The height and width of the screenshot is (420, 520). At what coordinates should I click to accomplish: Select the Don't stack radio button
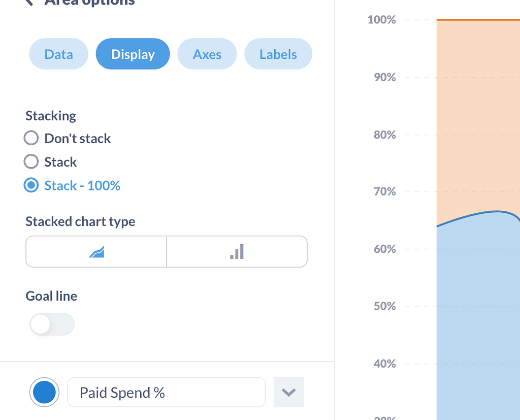coord(31,138)
